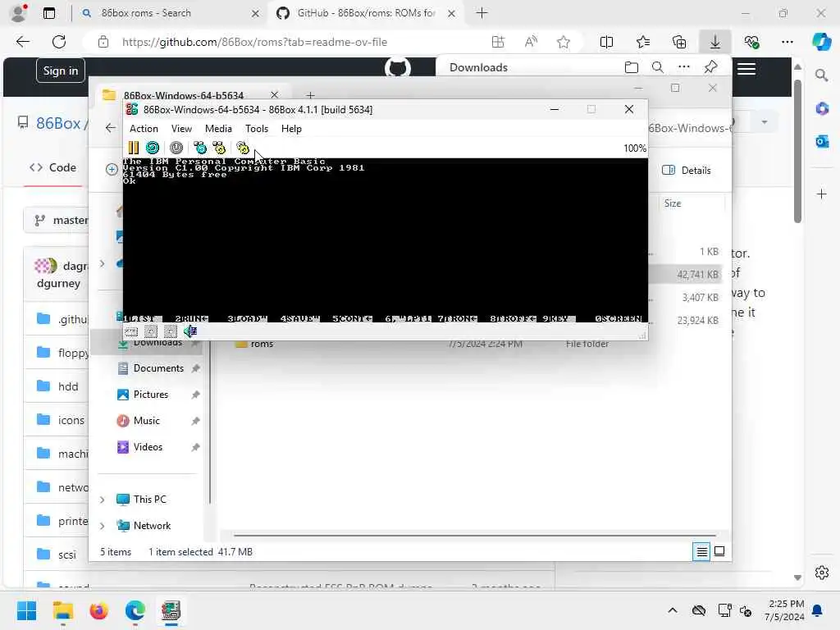The image size is (840, 630).
Task: Toggle Details pane in File Explorer
Action: point(687,171)
